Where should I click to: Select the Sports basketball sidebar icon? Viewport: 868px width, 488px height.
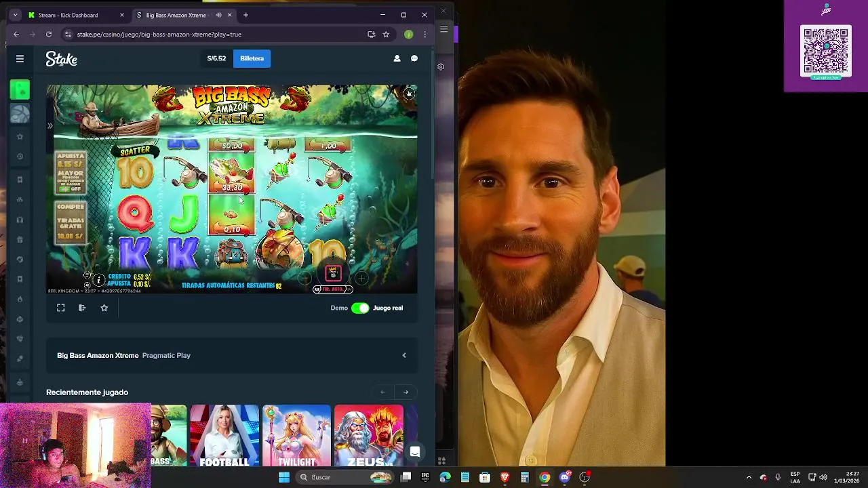(x=20, y=113)
